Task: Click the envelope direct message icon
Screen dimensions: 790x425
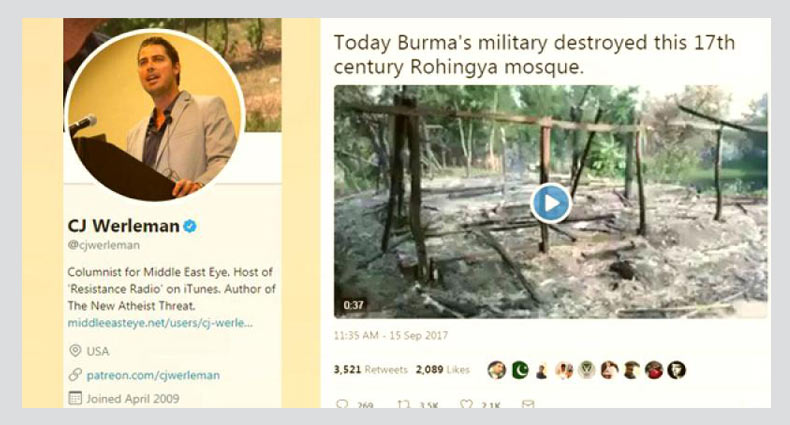Action: click(x=527, y=404)
